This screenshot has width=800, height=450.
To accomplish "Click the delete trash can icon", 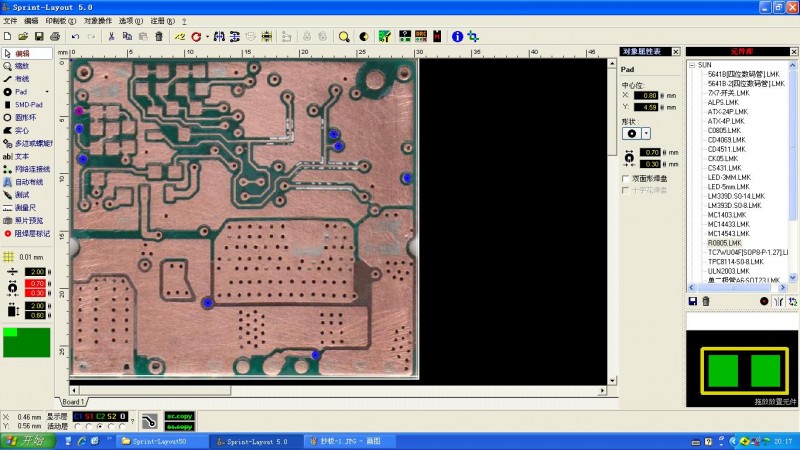I will (159, 37).
